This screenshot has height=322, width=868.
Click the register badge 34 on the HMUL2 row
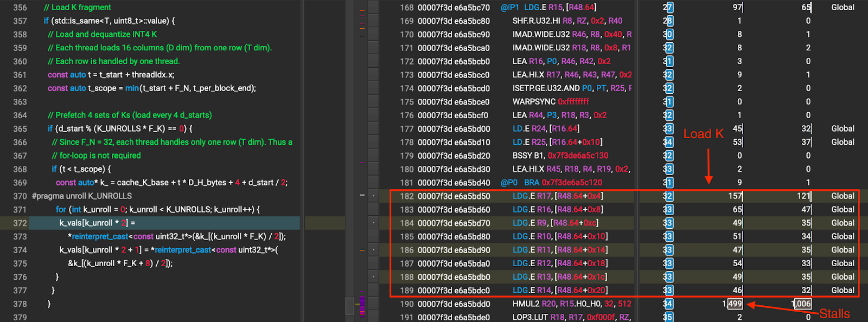click(668, 304)
